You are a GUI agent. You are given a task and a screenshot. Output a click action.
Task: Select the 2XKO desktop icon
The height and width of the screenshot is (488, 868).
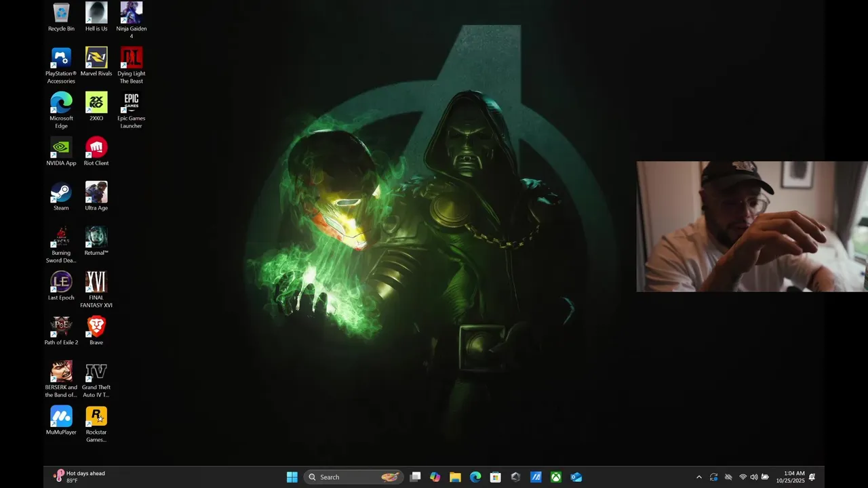(x=96, y=106)
